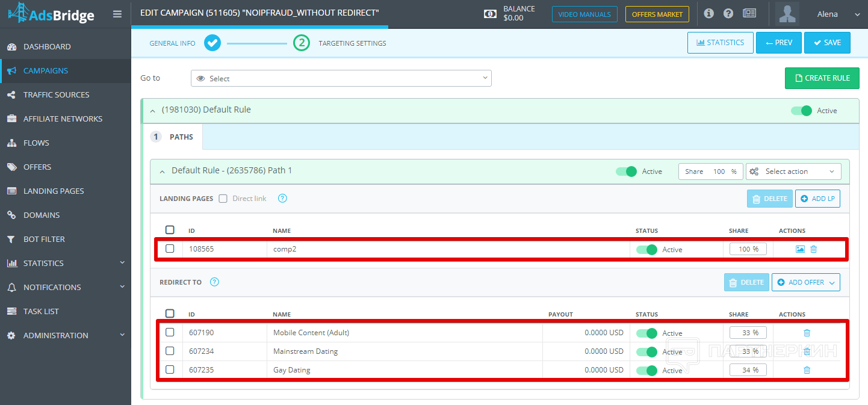
Task: Check the Direct link checkbox
Action: [223, 199]
